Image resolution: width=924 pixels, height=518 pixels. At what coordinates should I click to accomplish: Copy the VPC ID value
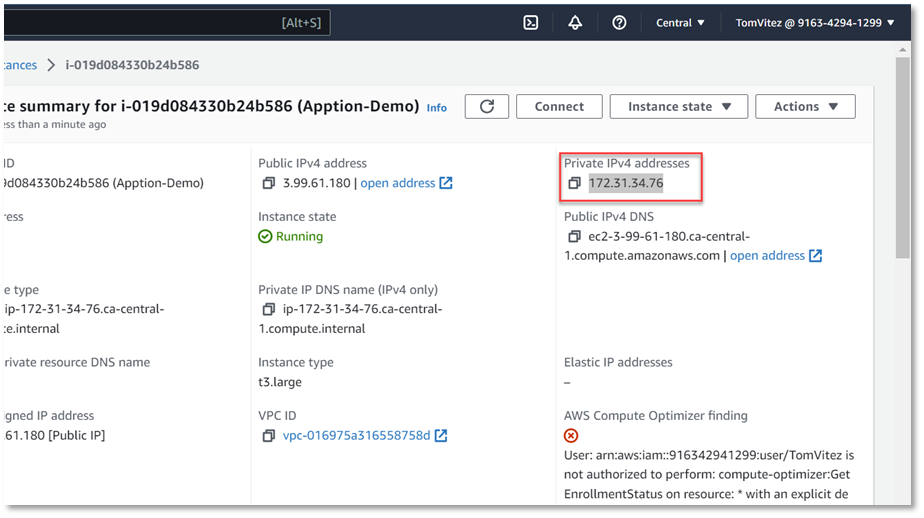pos(268,436)
